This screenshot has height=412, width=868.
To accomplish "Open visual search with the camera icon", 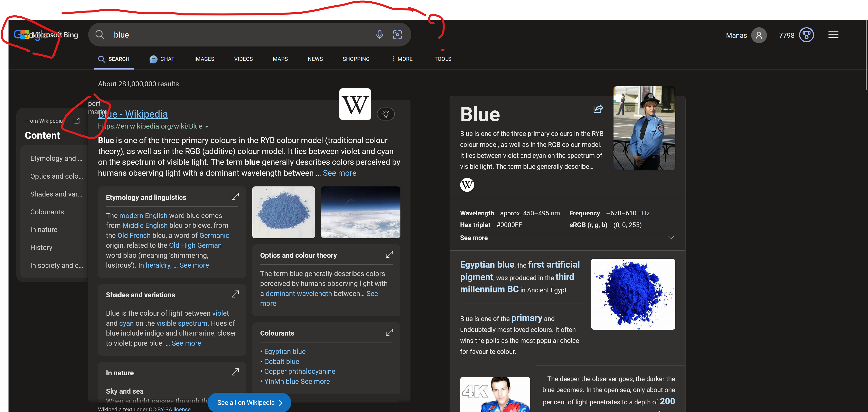I will click(x=398, y=34).
